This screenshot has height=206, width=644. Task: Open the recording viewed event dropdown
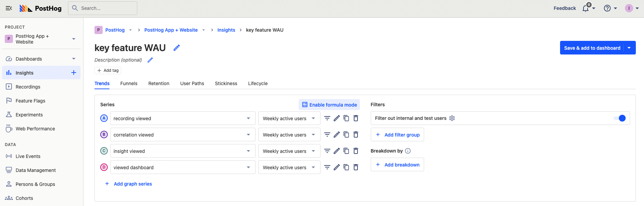182,118
